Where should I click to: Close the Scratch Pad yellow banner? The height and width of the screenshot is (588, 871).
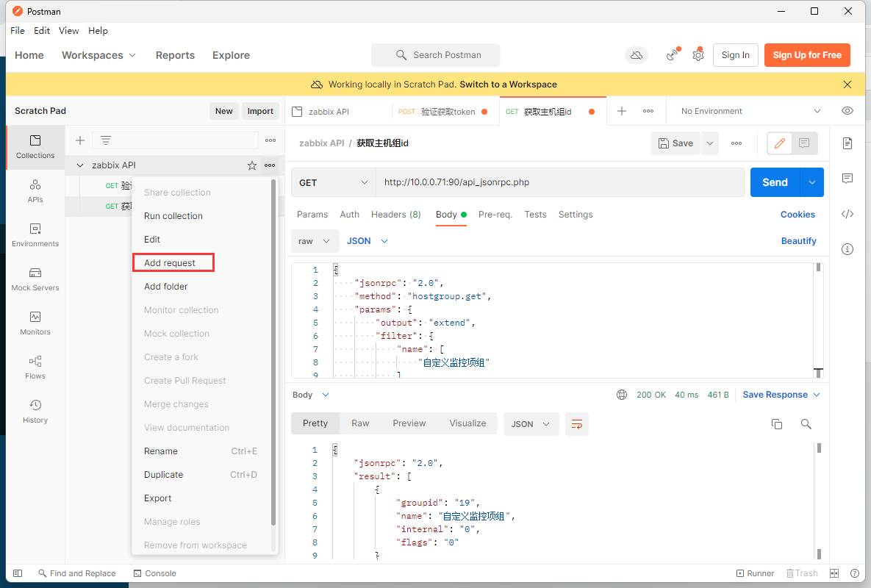coord(847,85)
